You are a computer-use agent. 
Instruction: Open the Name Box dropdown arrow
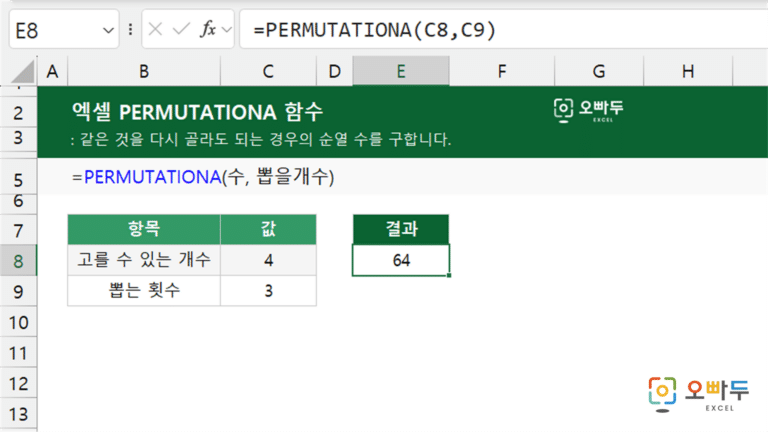108,31
